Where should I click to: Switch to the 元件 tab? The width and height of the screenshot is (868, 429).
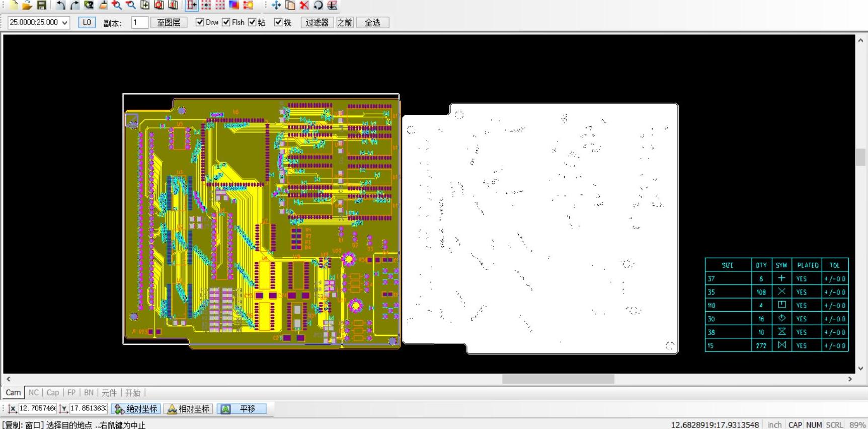[x=109, y=392]
